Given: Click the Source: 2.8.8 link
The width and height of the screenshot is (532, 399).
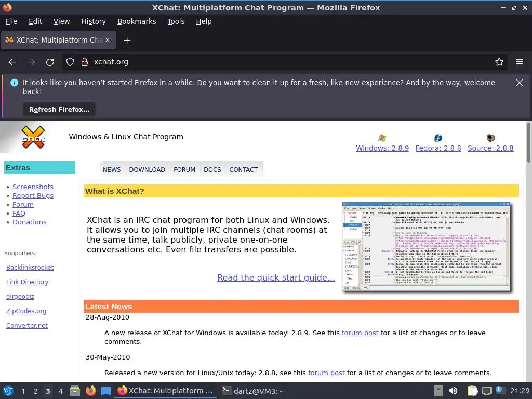Looking at the screenshot, I should pos(490,148).
